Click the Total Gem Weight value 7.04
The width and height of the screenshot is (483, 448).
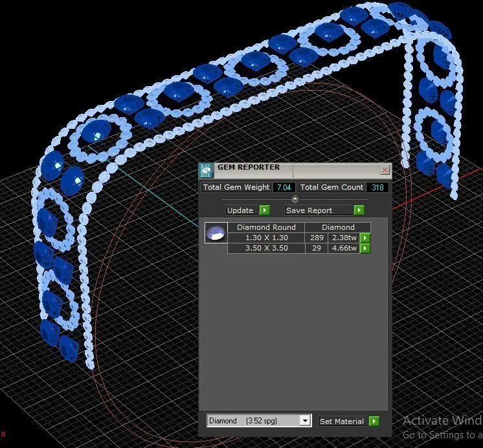(x=284, y=187)
